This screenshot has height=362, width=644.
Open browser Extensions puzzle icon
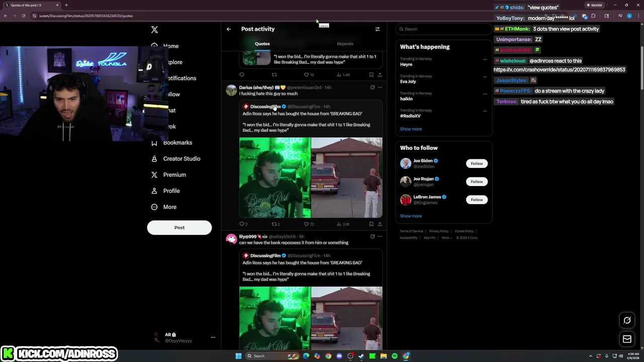593,16
